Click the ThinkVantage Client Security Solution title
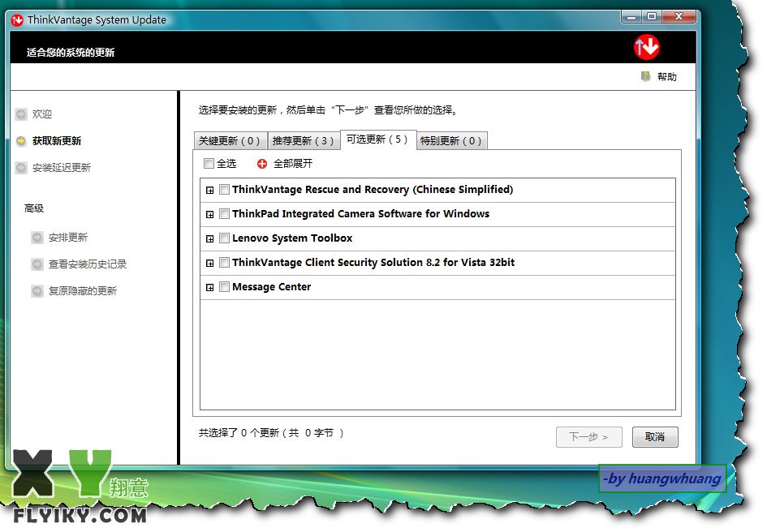 [373, 263]
